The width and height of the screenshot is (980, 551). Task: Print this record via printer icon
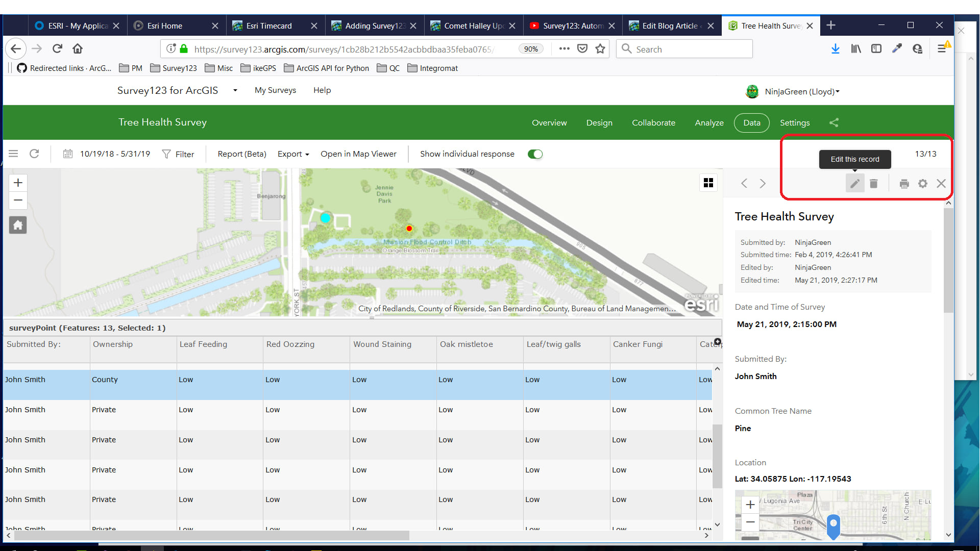[904, 183]
